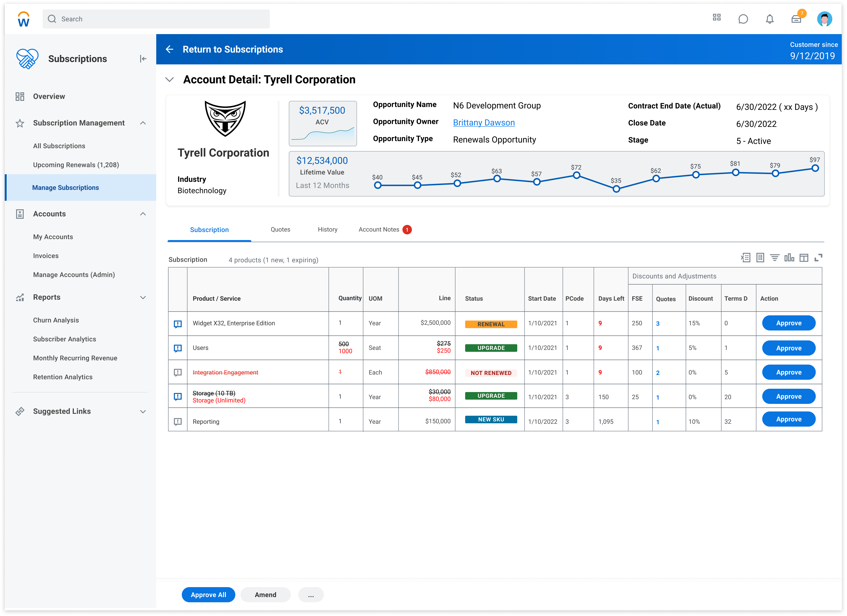This screenshot has height=616, width=847.
Task: Open note icon for Reporting row
Action: click(178, 422)
